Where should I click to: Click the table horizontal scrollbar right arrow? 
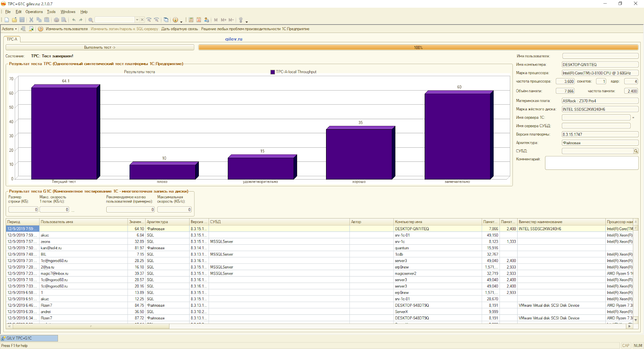tap(630, 326)
